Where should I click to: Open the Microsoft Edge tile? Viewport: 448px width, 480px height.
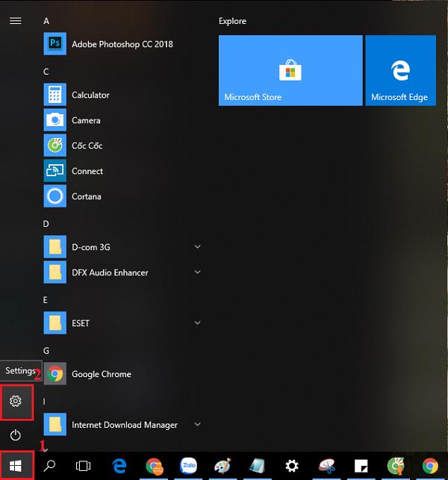click(x=399, y=70)
